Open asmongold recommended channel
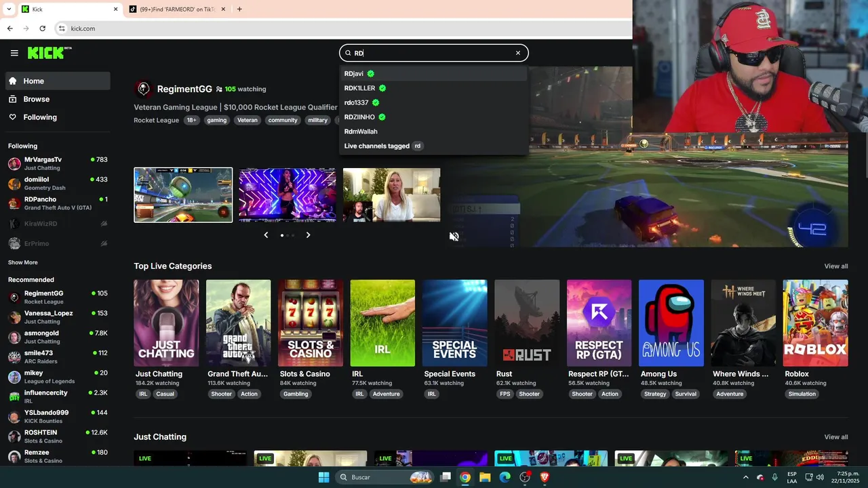 58,337
